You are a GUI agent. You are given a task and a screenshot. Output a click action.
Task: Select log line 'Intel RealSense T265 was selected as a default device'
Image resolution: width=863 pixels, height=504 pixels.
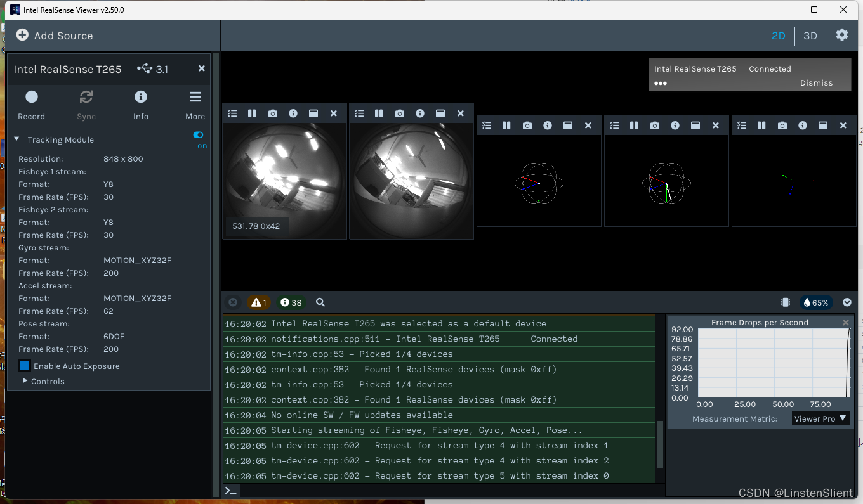439,323
